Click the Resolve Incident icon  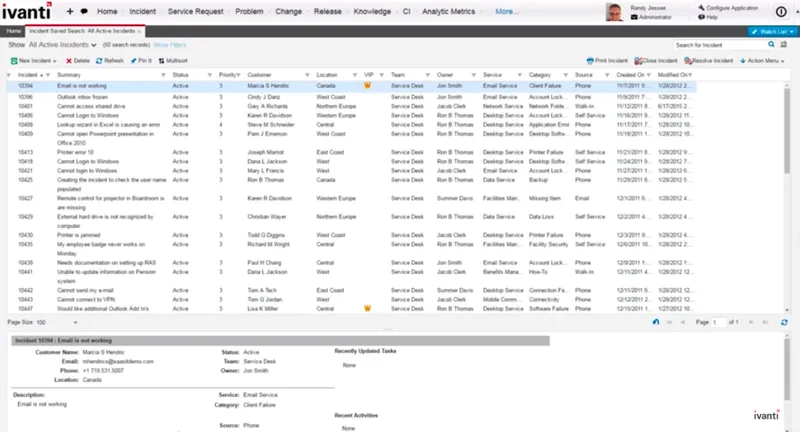(688, 61)
